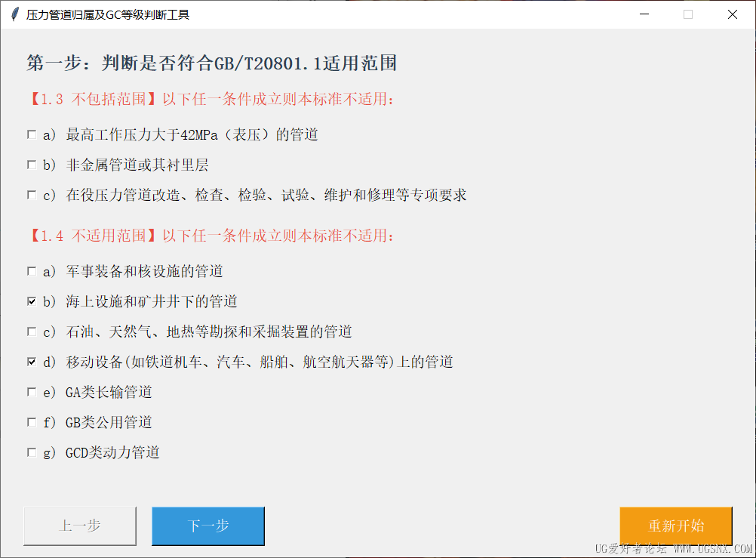Check option e) GA类长输管道

tap(32, 392)
